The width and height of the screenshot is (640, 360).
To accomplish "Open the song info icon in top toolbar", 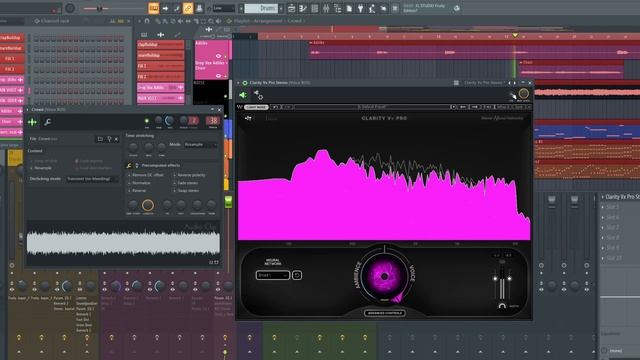I will [x=349, y=8].
